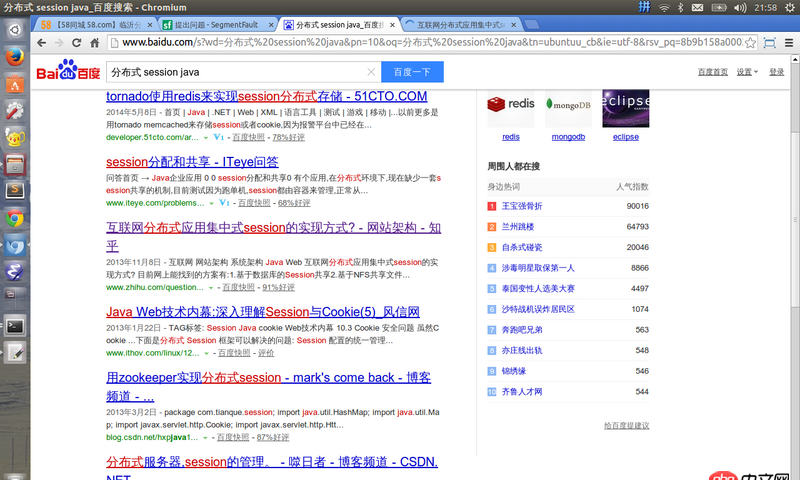
Task: Open a new tab
Action: point(532,24)
